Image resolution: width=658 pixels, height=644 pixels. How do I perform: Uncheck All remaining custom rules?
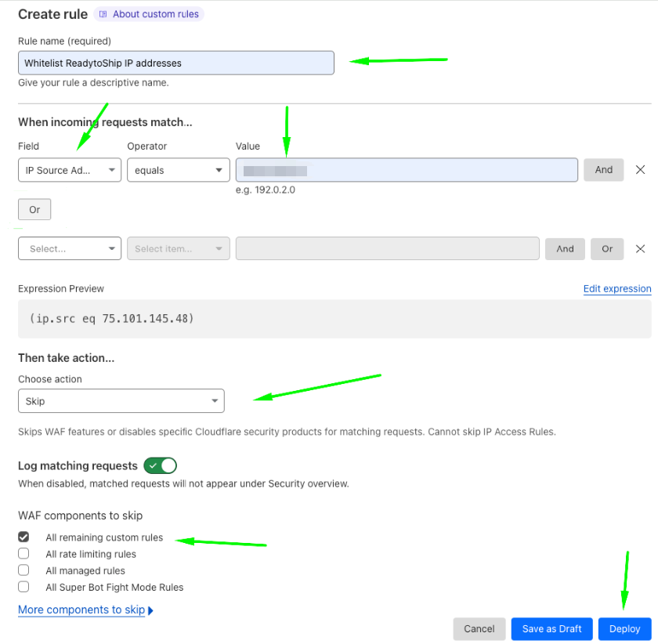[23, 537]
